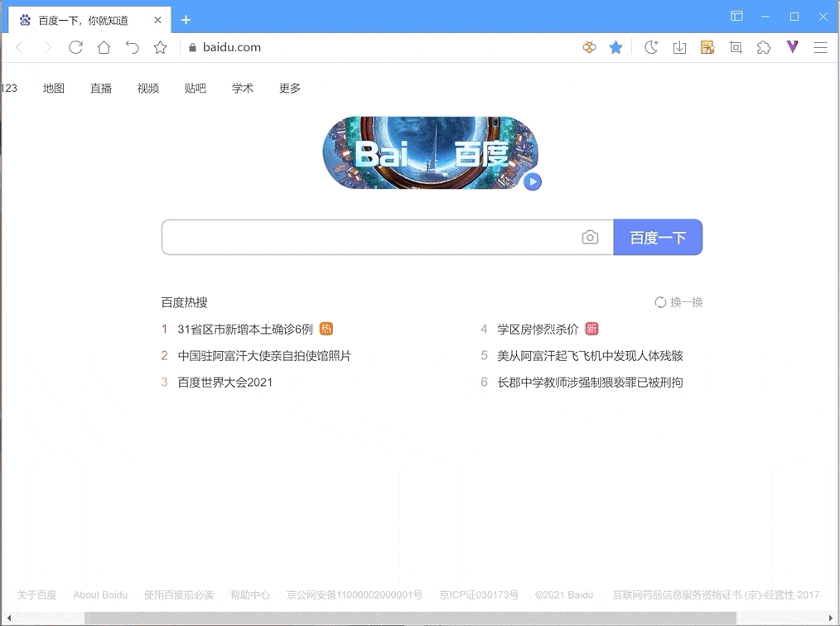Click the horizontal scrollbar thumb
840x626 pixels.
pyautogui.click(x=410, y=619)
